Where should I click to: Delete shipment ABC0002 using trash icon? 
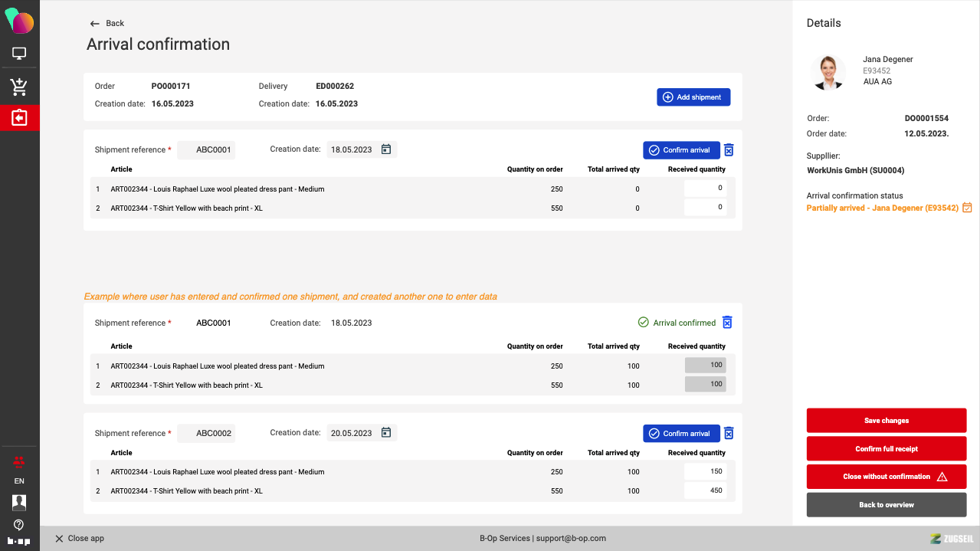tap(729, 433)
